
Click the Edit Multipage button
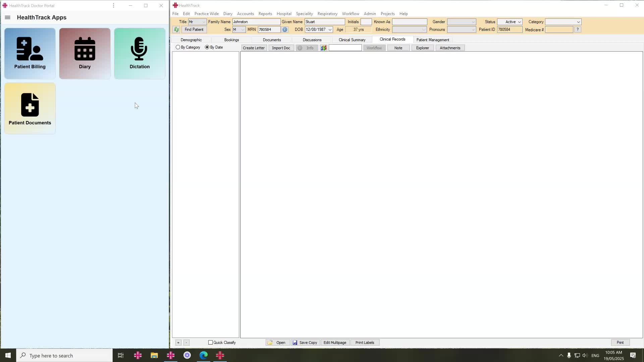335,343
